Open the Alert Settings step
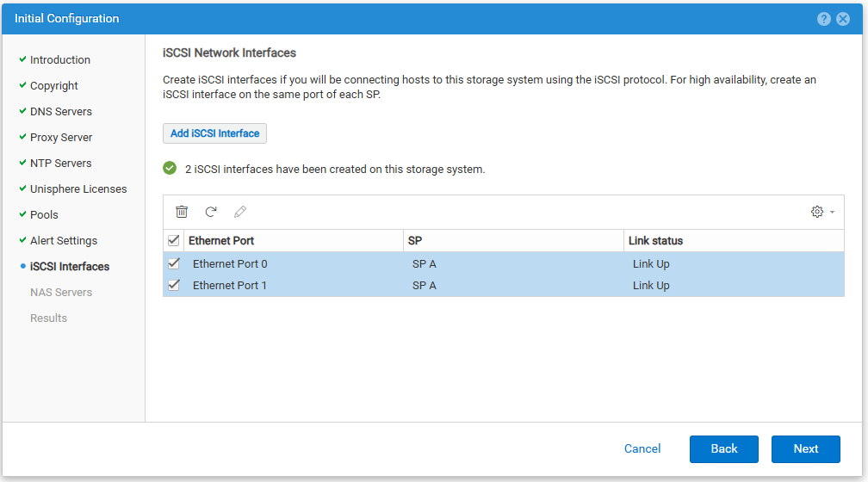The image size is (868, 482). [x=64, y=241]
